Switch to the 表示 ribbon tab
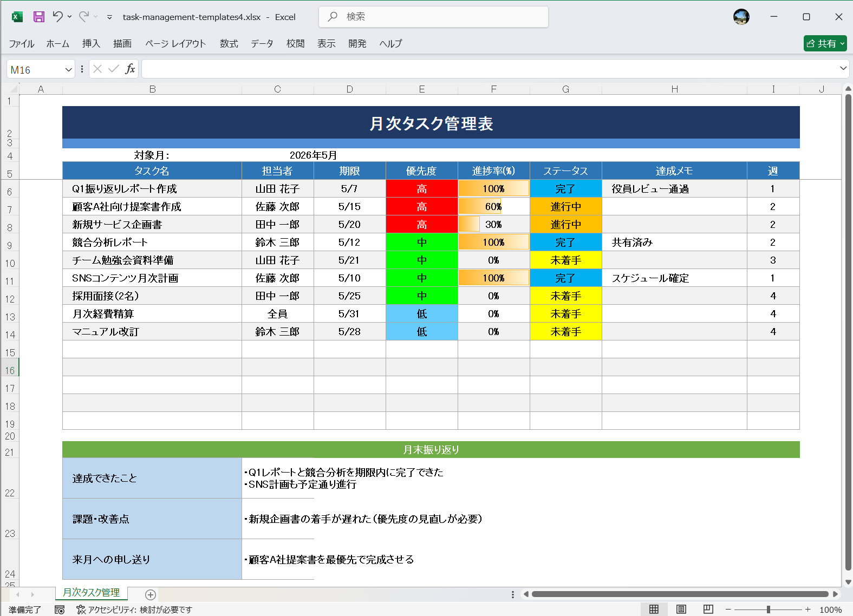 [327, 43]
